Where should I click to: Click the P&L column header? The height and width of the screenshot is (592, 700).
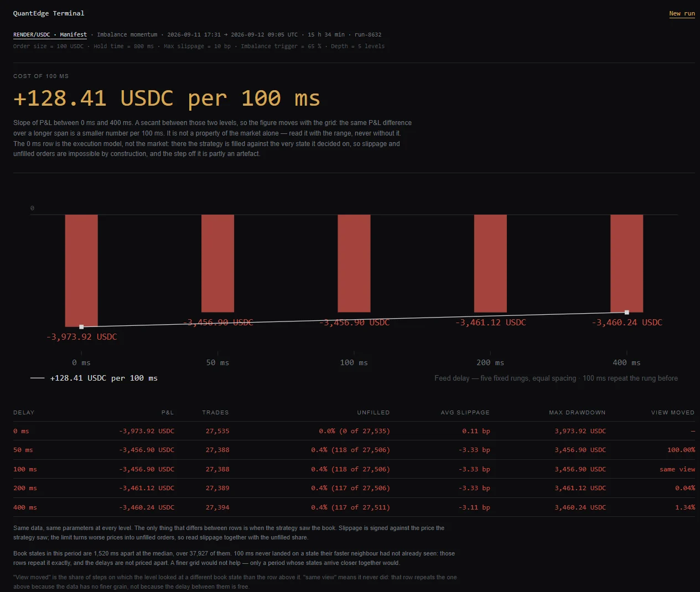point(168,412)
